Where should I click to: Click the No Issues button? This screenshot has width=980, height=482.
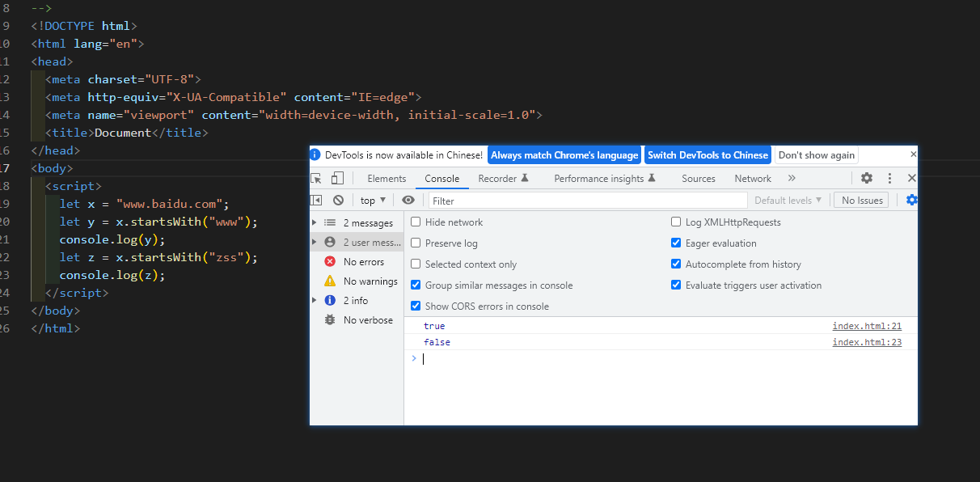pos(862,200)
